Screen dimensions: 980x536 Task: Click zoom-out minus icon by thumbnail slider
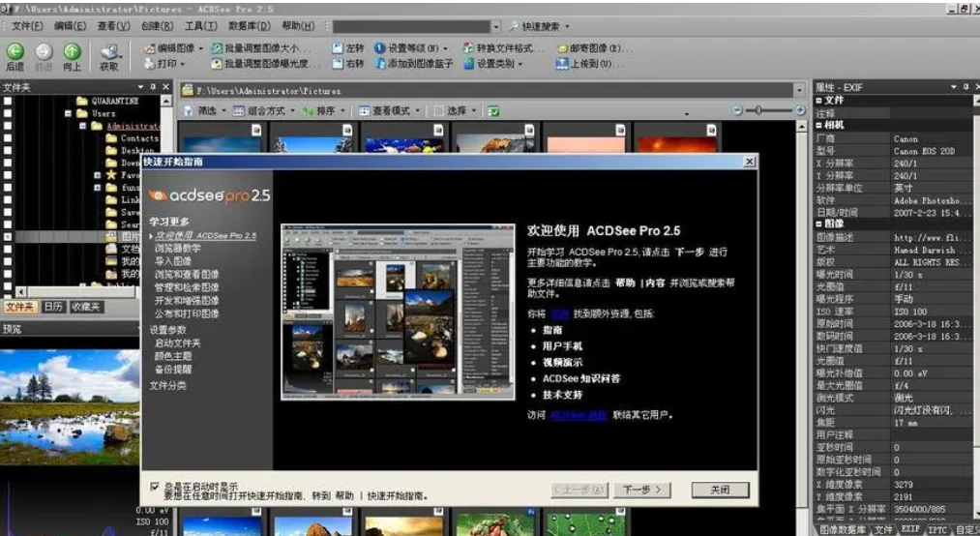737,110
